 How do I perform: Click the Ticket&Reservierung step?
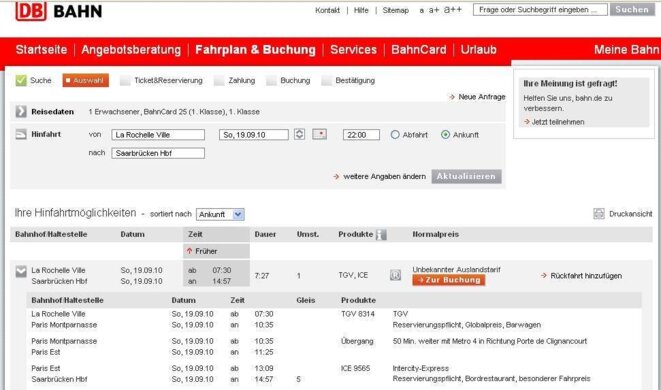point(168,80)
